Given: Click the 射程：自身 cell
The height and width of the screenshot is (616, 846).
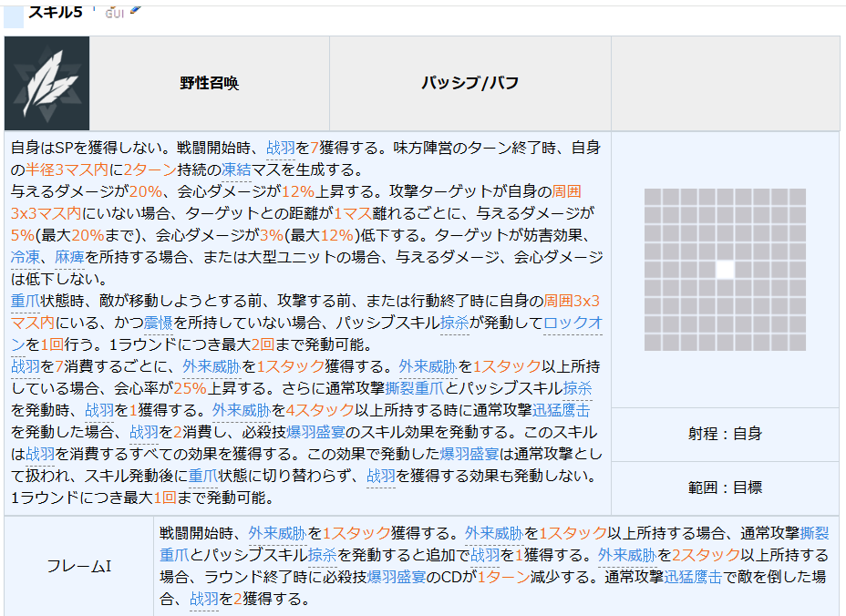Looking at the screenshot, I should click(725, 434).
